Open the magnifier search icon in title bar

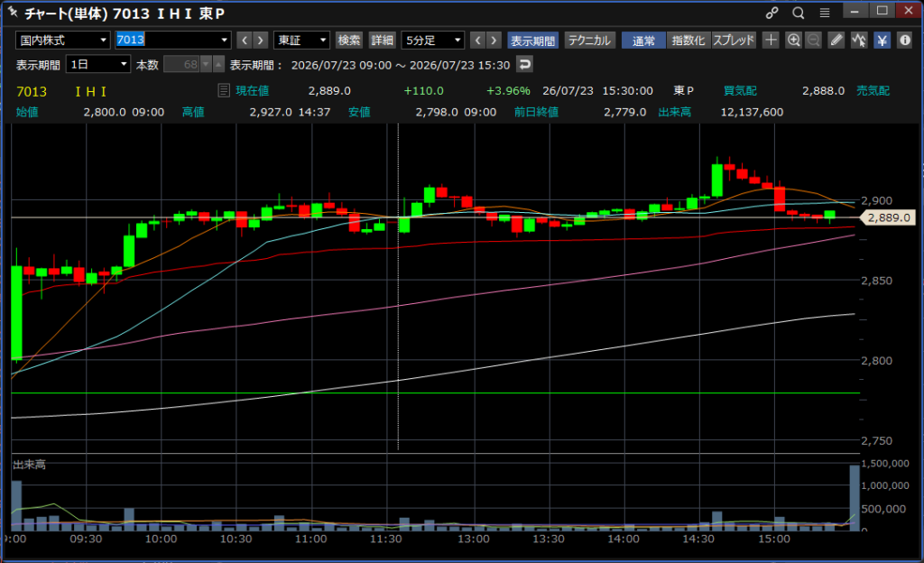pos(799,13)
